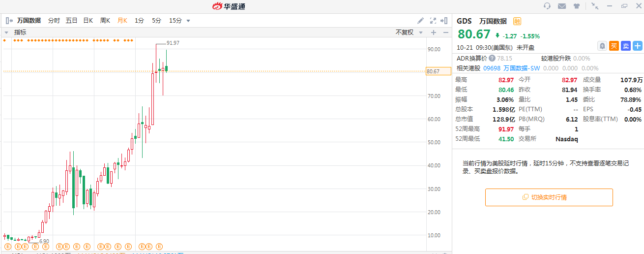Switch to the 15分 chart tab
The height and width of the screenshot is (254, 644).
click(x=176, y=21)
